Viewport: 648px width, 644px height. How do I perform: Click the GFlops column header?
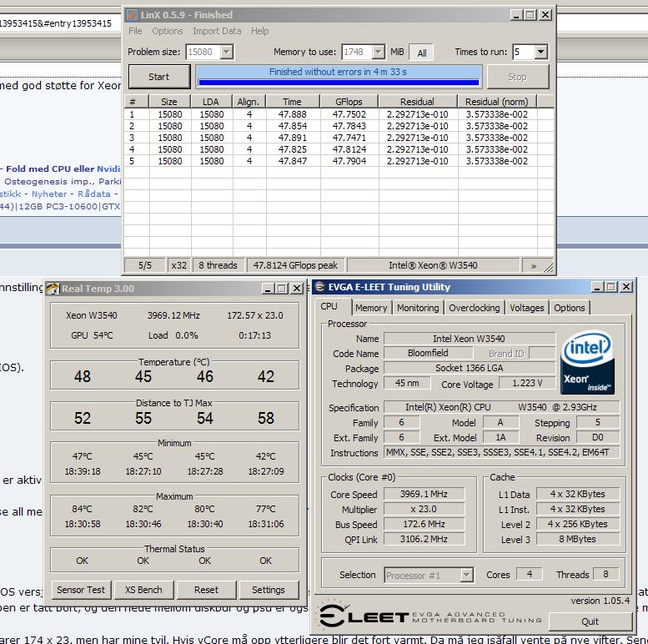[349, 102]
